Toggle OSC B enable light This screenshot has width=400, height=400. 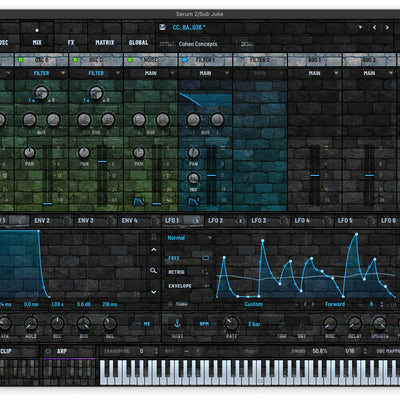[21, 60]
